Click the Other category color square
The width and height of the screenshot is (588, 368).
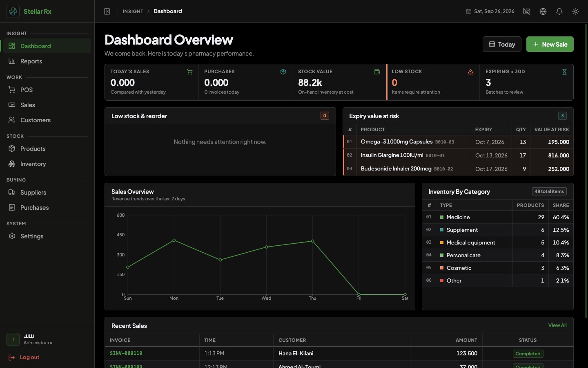[442, 280]
